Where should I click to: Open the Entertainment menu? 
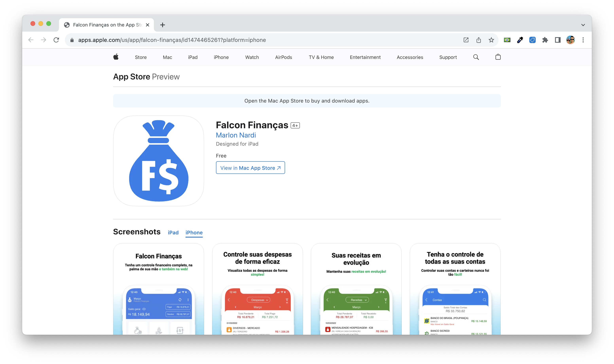tap(365, 57)
